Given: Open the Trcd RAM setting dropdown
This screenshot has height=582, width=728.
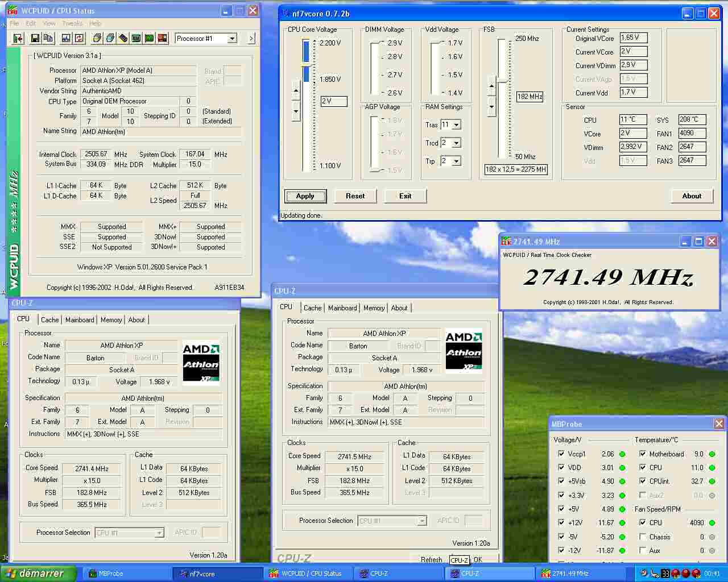Looking at the screenshot, I should pos(456,143).
